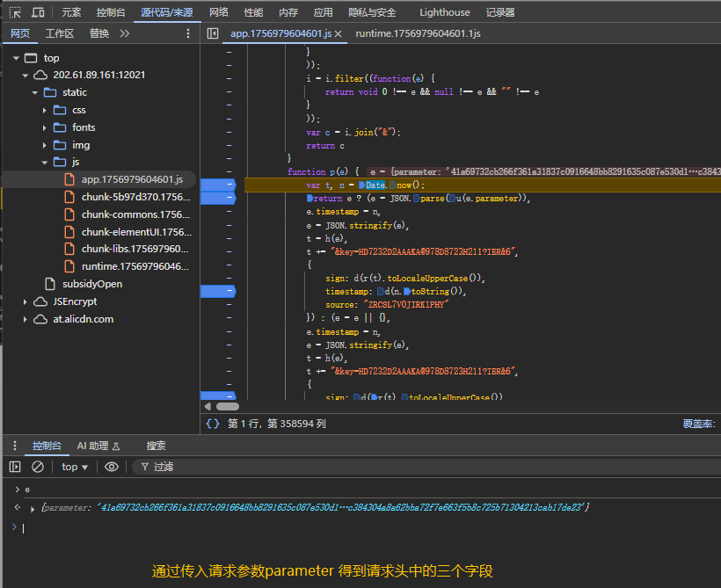Viewport: 721px width, 588px height.
Task: Show more source tabs with chevron
Action: pyautogui.click(x=124, y=33)
